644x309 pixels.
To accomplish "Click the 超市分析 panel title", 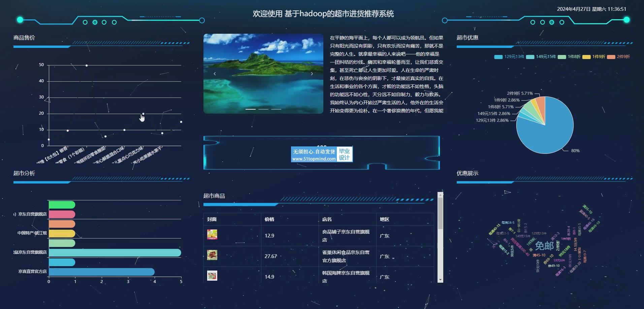I will [24, 173].
